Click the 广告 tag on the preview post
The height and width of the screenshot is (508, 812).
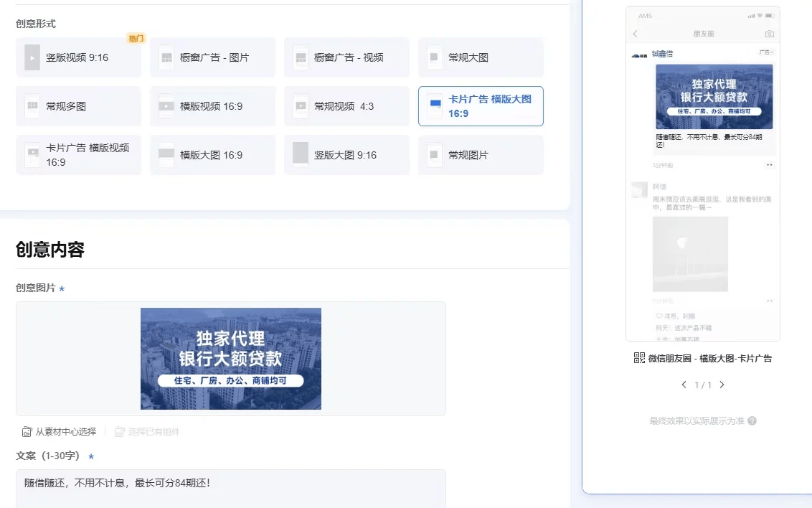point(765,52)
